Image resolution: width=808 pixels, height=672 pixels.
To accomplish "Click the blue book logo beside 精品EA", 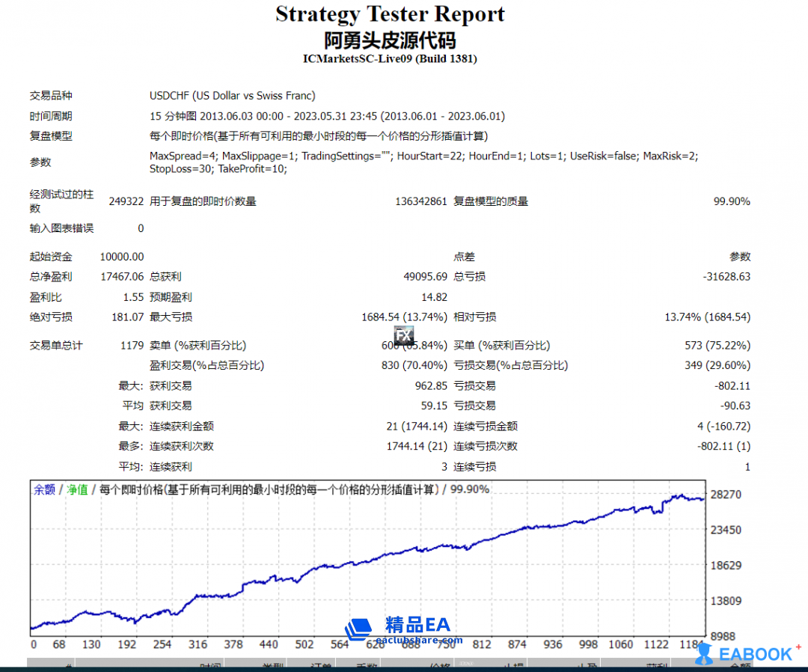I will pyautogui.click(x=359, y=629).
